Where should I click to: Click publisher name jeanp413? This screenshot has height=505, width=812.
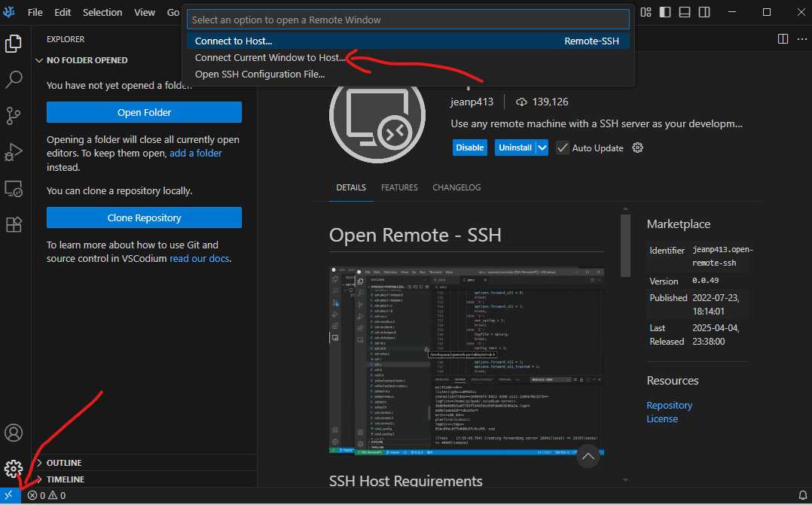pyautogui.click(x=472, y=102)
